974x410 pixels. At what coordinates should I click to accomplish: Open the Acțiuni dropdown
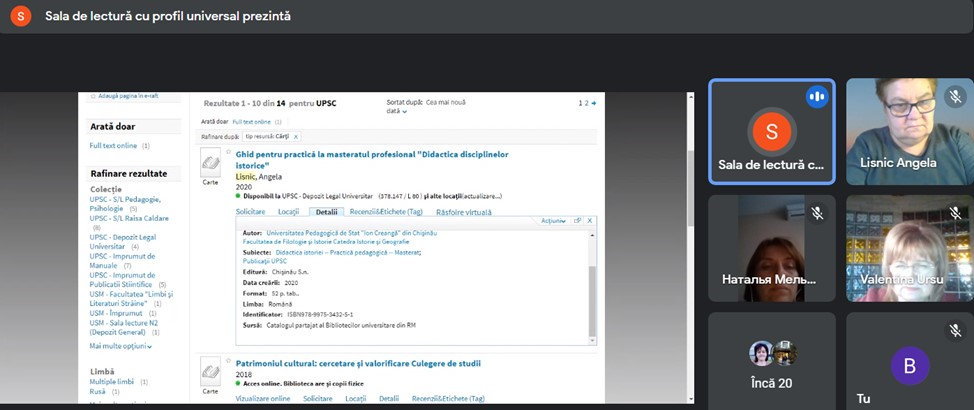[553, 221]
